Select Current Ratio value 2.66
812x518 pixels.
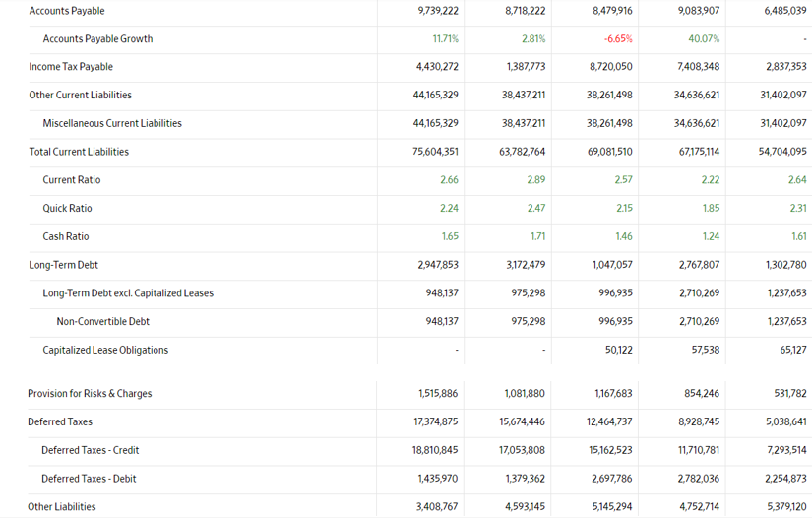click(x=449, y=180)
